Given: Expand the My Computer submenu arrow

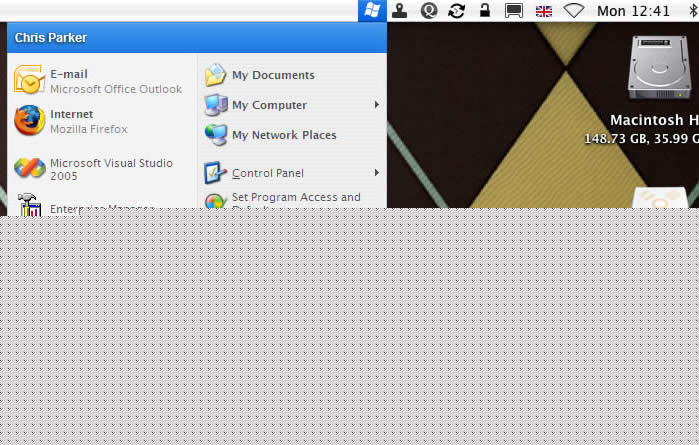Looking at the screenshot, I should 377,105.
